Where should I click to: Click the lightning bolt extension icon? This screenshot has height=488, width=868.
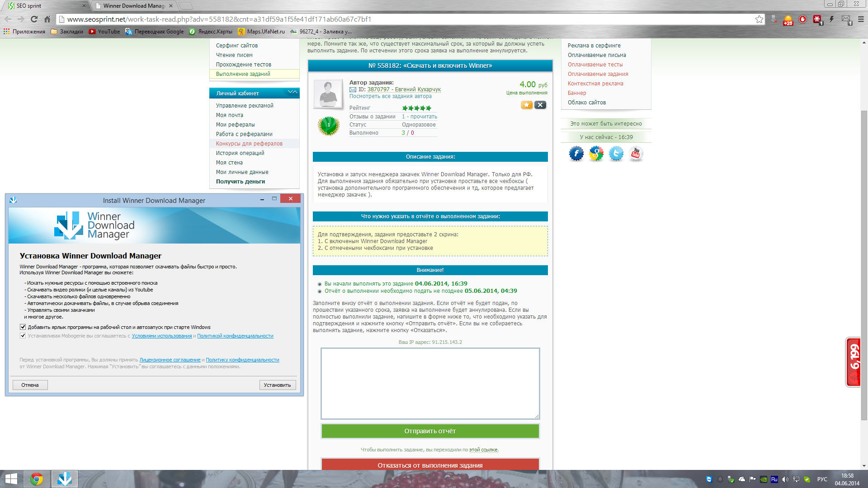click(x=831, y=19)
